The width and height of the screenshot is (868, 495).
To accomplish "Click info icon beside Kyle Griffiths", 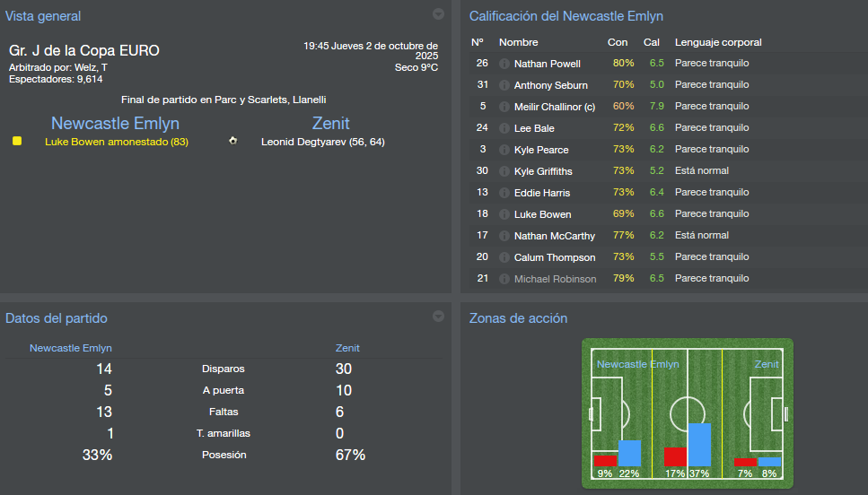I will coord(504,171).
